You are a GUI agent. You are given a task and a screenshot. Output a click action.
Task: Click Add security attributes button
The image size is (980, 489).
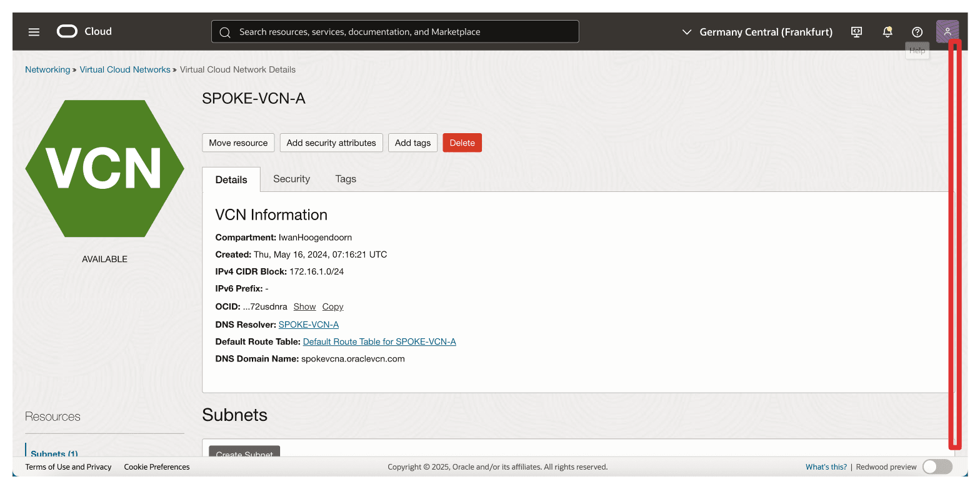click(x=331, y=143)
